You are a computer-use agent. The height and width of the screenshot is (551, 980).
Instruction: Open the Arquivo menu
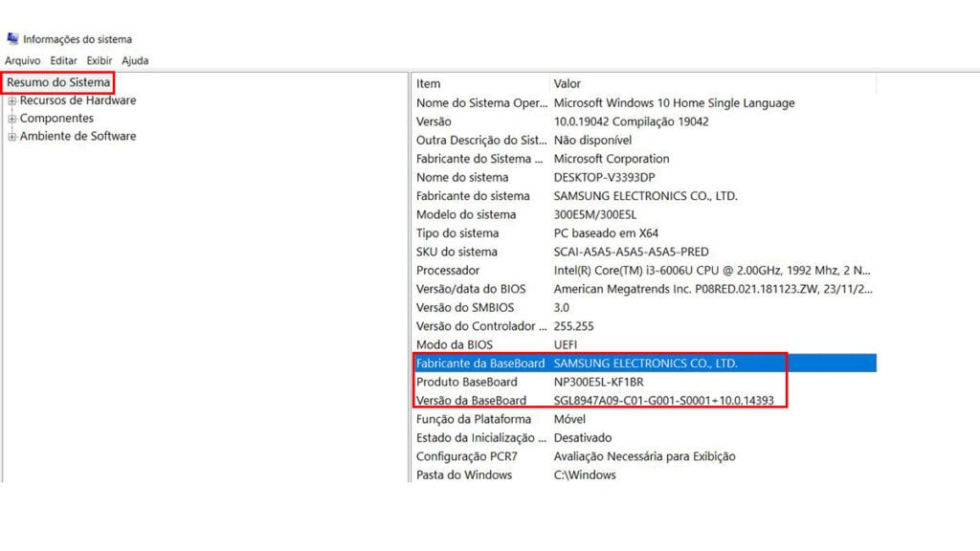23,60
